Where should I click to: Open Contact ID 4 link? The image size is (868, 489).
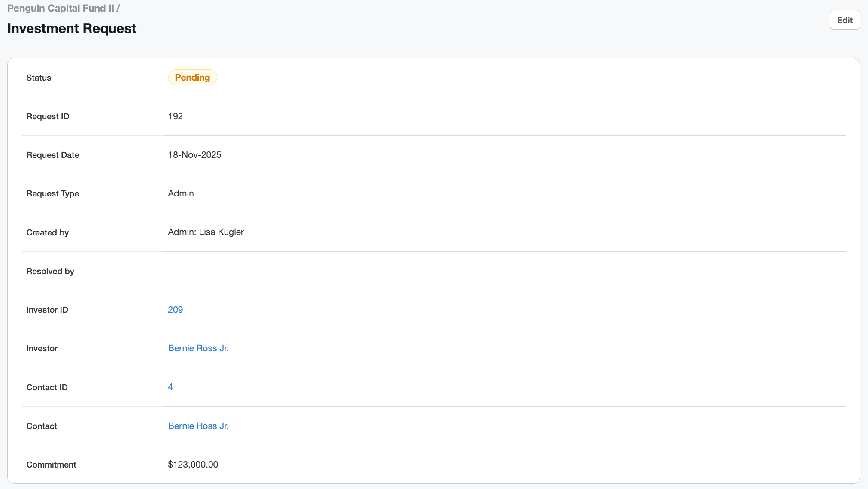[170, 387]
